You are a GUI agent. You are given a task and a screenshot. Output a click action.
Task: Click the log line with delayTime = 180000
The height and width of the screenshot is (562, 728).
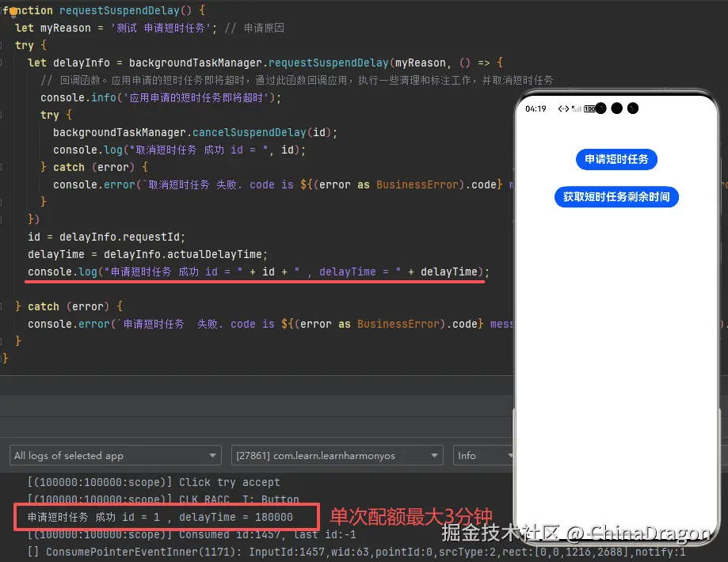pyautogui.click(x=160, y=517)
